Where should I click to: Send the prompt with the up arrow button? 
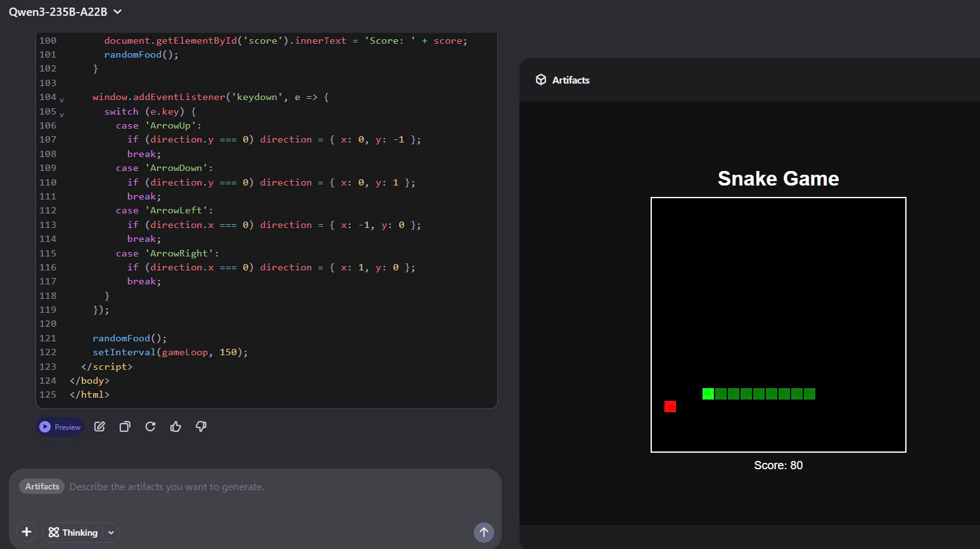(484, 532)
